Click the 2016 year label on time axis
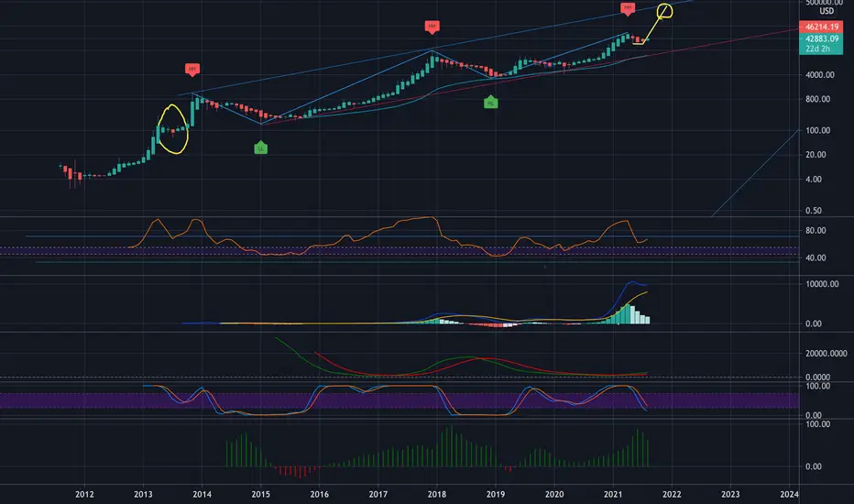Image resolution: width=854 pixels, height=504 pixels. click(x=320, y=495)
